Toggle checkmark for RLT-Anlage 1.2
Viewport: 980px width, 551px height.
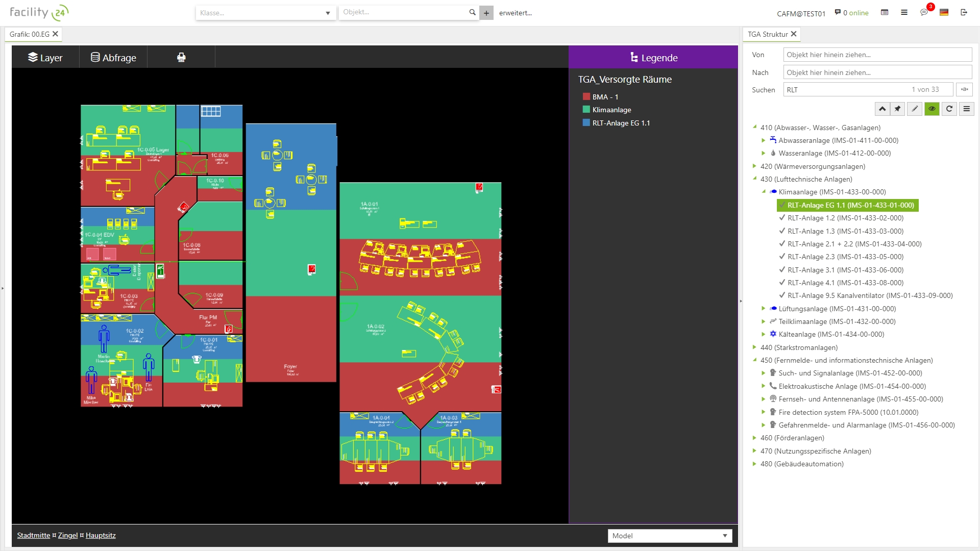(782, 218)
